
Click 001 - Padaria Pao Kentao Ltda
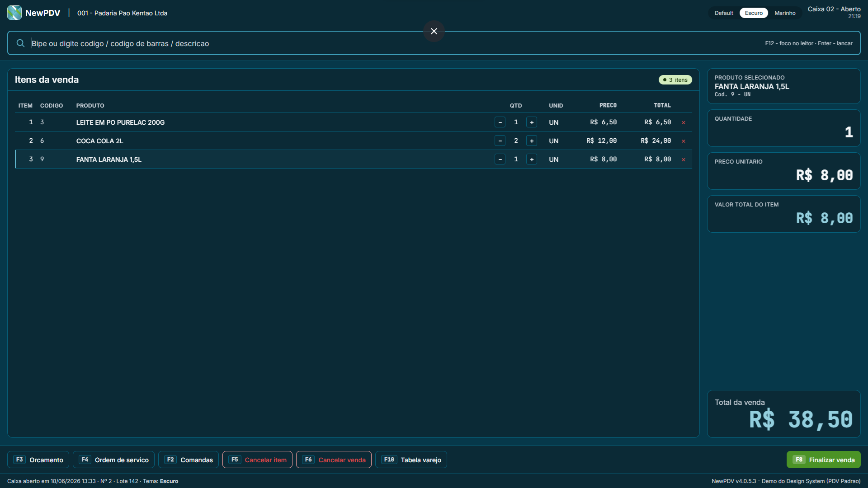pyautogui.click(x=123, y=13)
